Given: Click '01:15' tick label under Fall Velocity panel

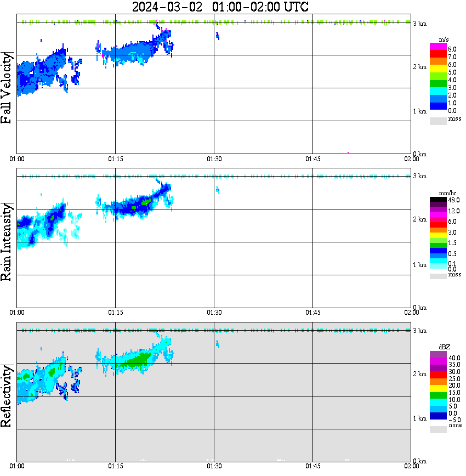Looking at the screenshot, I should tap(116, 159).
